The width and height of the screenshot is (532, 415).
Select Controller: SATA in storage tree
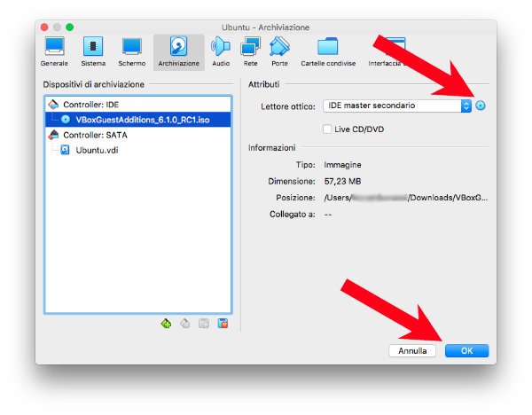(137, 135)
